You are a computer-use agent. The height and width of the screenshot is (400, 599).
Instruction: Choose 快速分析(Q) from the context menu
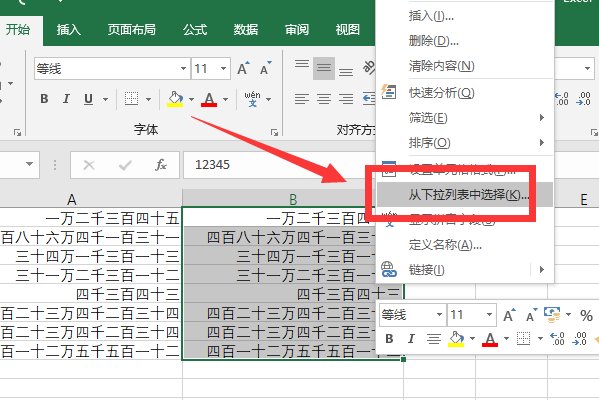[465, 92]
